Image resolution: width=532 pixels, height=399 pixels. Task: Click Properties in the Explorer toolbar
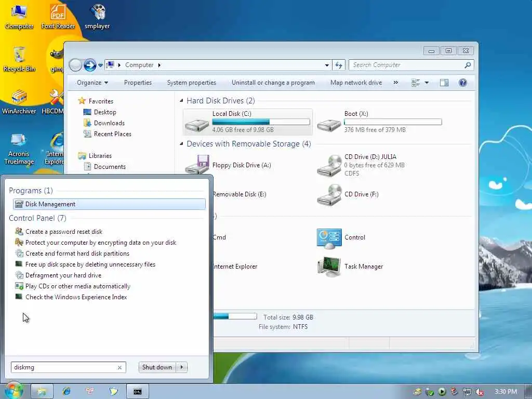138,83
